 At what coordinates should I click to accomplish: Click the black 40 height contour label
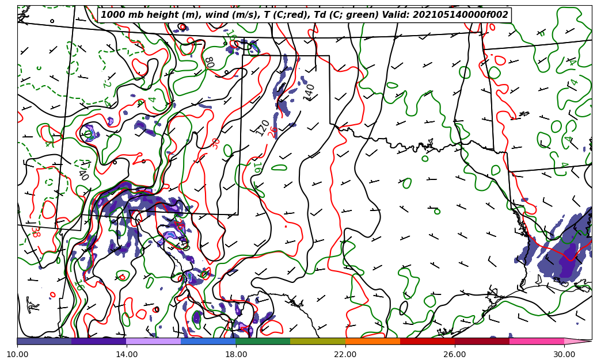coord(83,175)
